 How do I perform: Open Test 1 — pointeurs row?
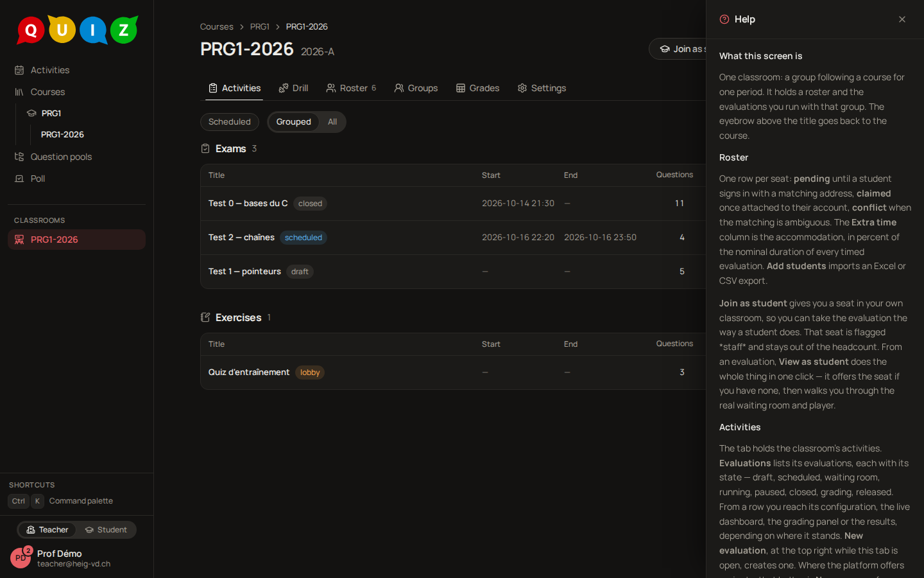453,272
